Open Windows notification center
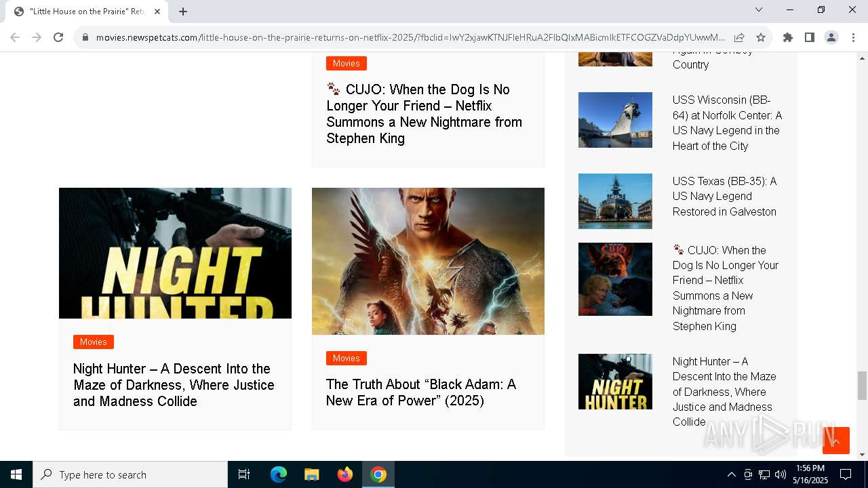868x488 pixels. click(846, 474)
